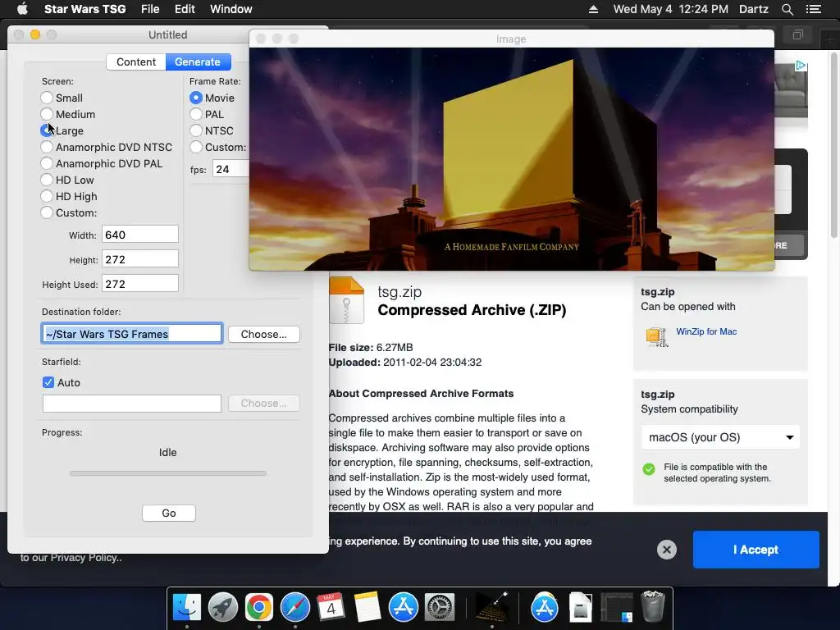
Task: Open Spotlight search in menu bar
Action: tap(787, 9)
